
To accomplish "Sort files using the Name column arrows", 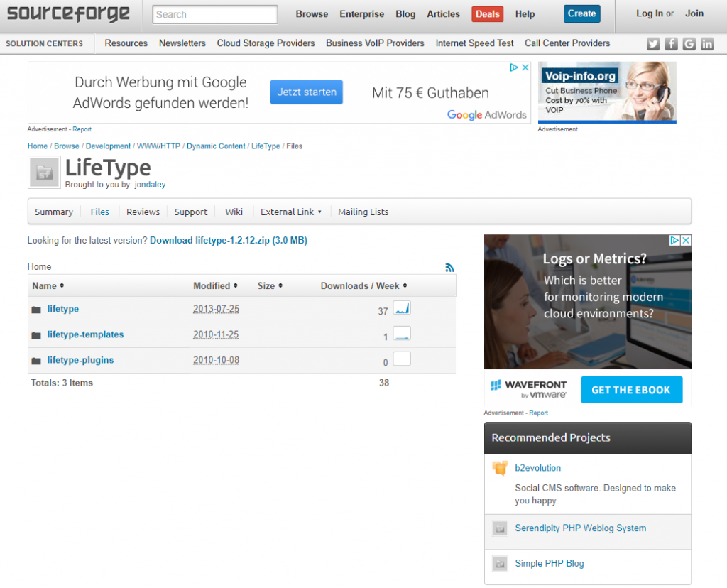I will [x=62, y=285].
